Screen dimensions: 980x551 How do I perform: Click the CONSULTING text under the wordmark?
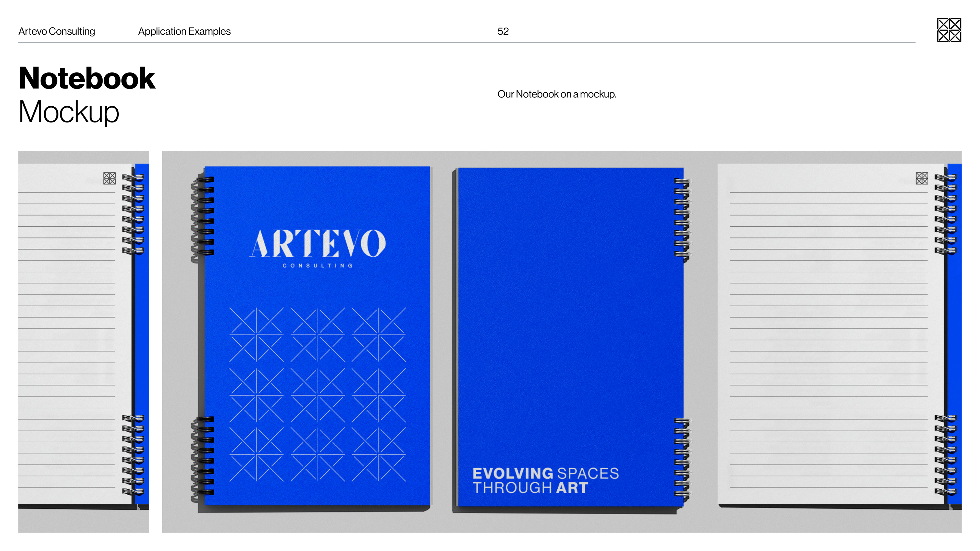pyautogui.click(x=318, y=265)
